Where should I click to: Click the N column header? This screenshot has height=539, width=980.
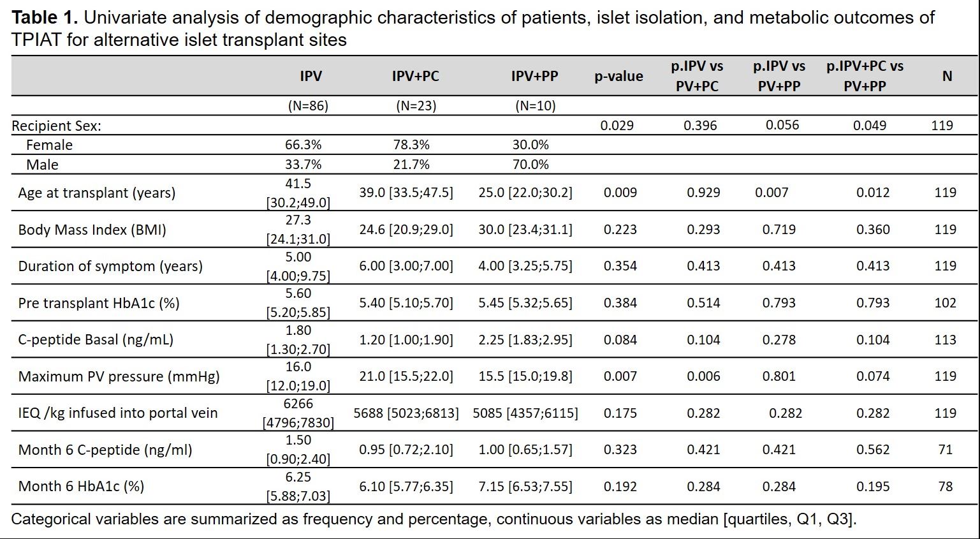point(947,77)
